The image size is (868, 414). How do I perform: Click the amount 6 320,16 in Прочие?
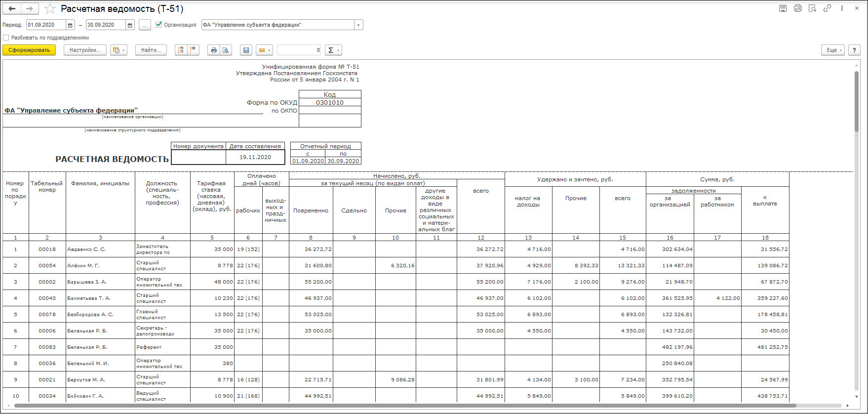click(395, 266)
